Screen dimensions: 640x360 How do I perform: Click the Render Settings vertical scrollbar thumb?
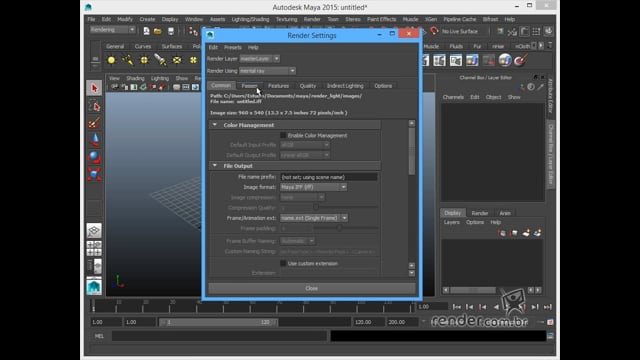[x=411, y=151]
